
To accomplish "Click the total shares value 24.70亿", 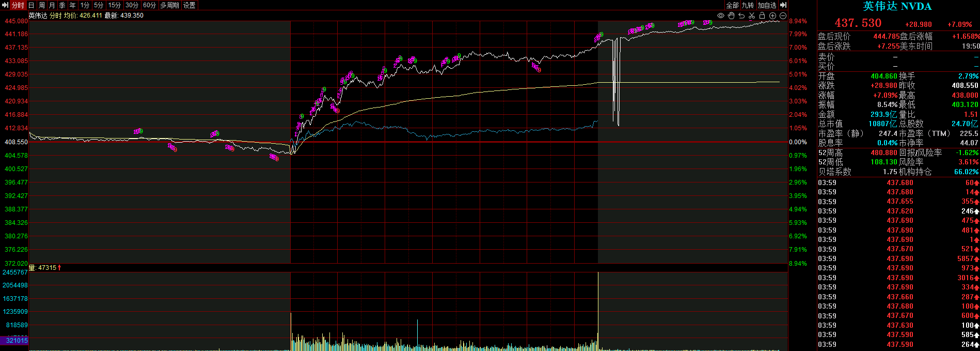I will click(965, 124).
